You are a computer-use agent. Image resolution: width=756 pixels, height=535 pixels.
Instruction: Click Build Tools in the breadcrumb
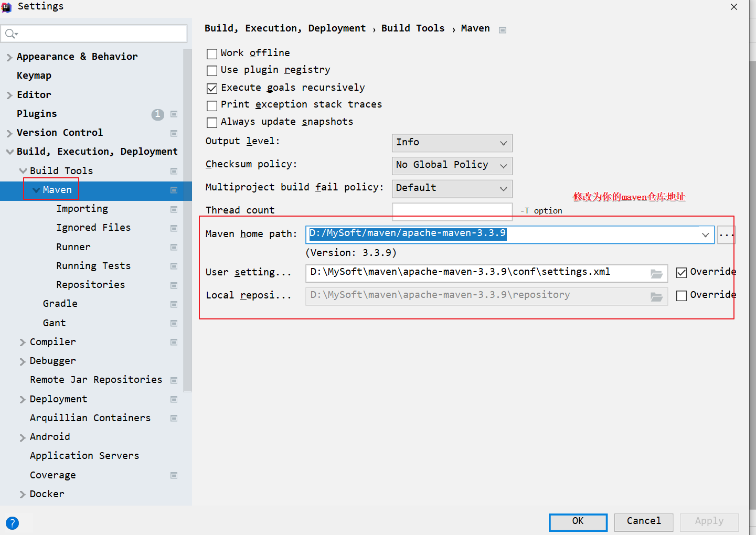pos(413,28)
